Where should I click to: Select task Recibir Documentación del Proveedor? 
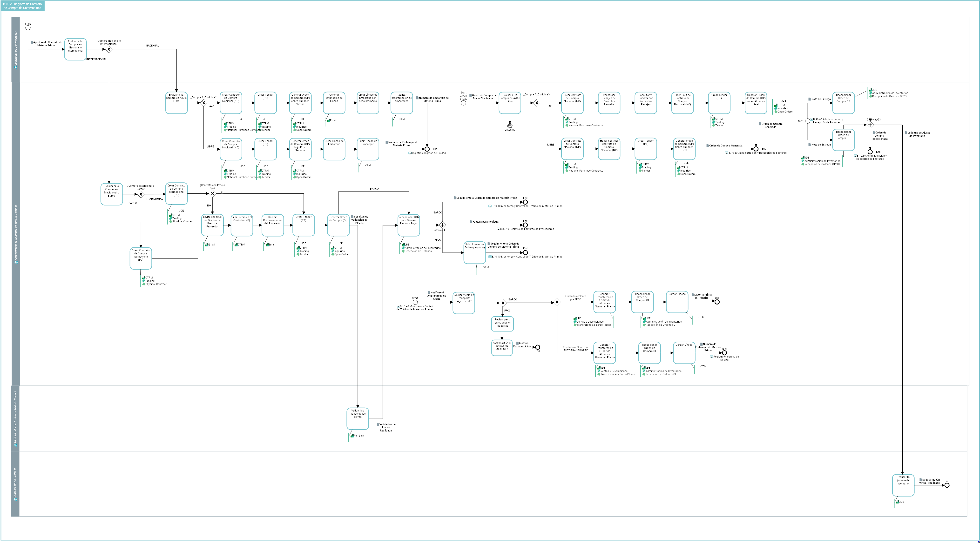click(x=273, y=225)
